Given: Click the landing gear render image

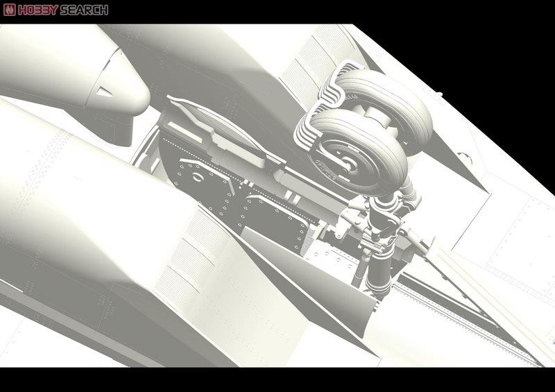Looking at the screenshot, I should coord(277,196).
